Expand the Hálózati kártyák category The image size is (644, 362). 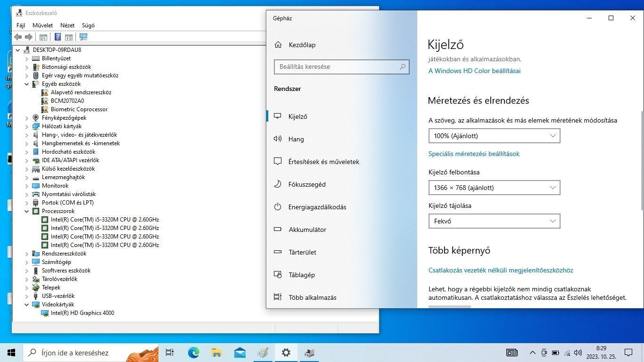[x=27, y=126]
